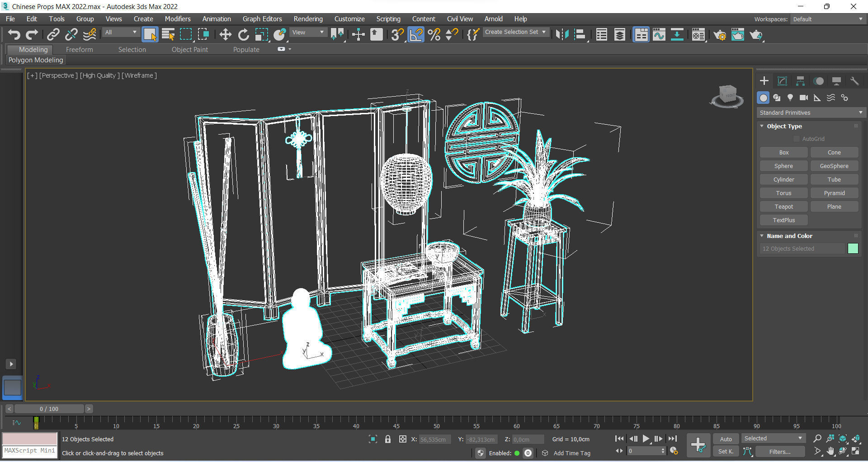Open the reference coordinate system View dropdown

point(308,33)
